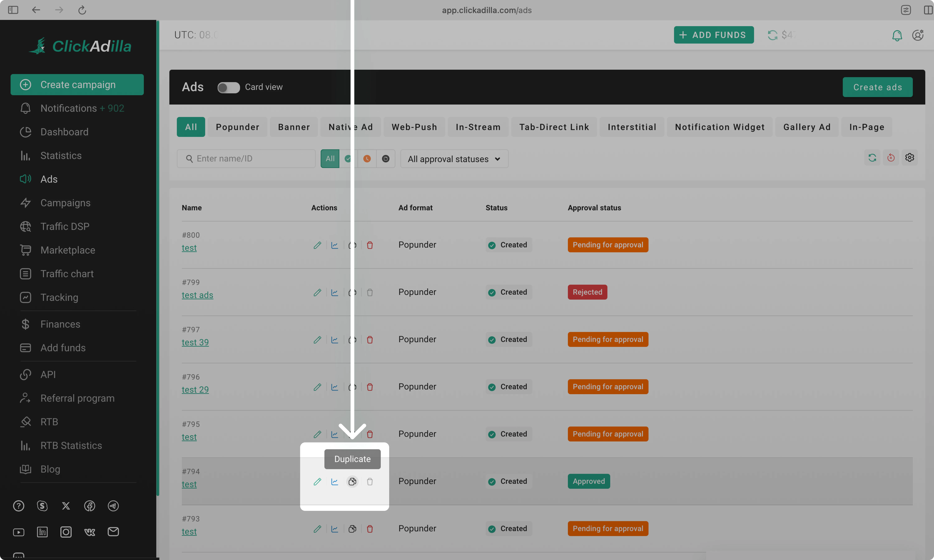Filter by the orange clock status button
The image size is (934, 560).
coord(367,159)
